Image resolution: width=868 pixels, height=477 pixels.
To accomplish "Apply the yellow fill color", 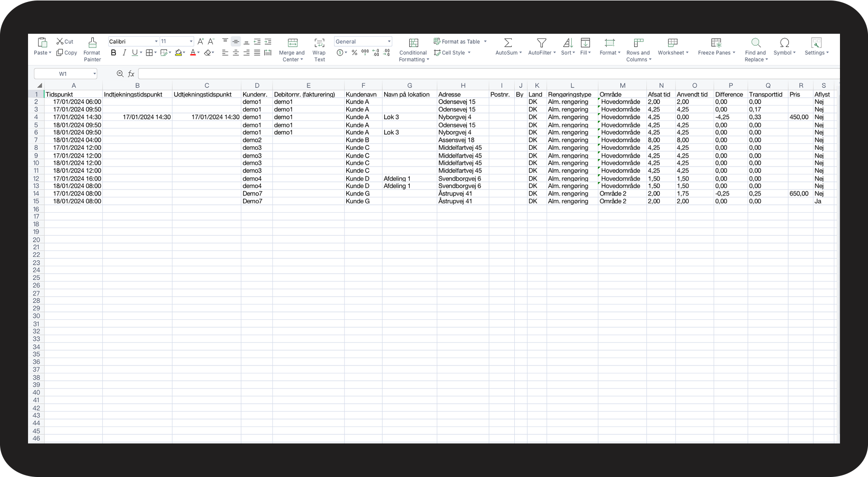I will tap(178, 53).
